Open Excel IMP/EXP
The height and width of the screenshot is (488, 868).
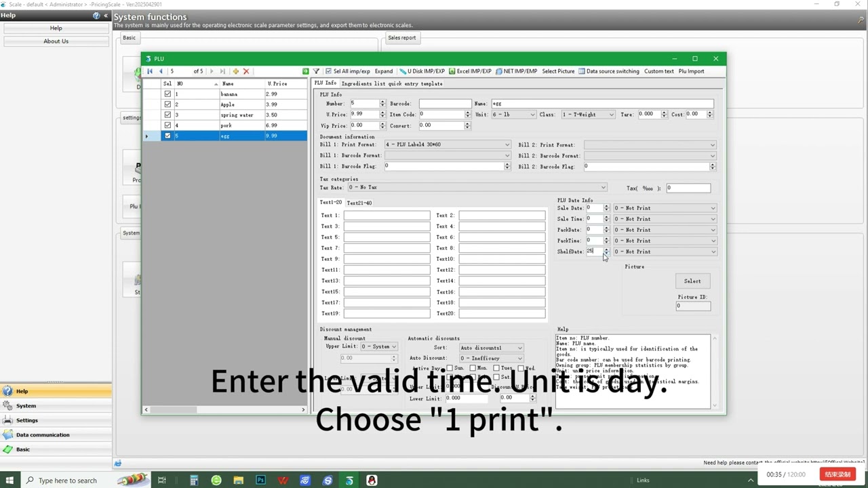coord(469,71)
